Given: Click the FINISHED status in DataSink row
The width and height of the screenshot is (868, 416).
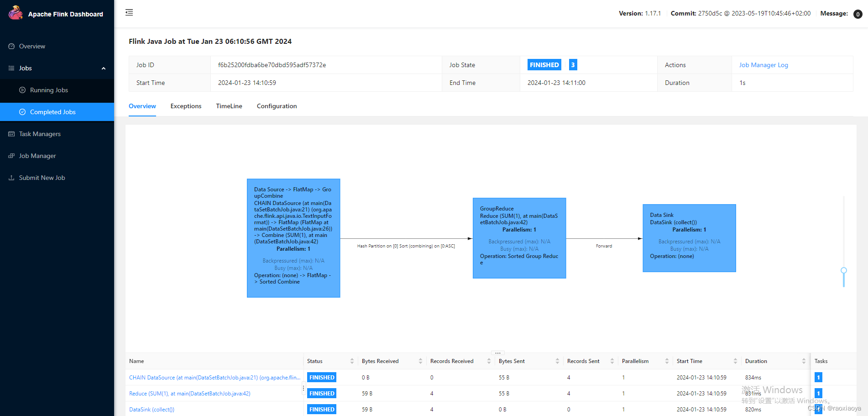Looking at the screenshot, I should coord(322,410).
